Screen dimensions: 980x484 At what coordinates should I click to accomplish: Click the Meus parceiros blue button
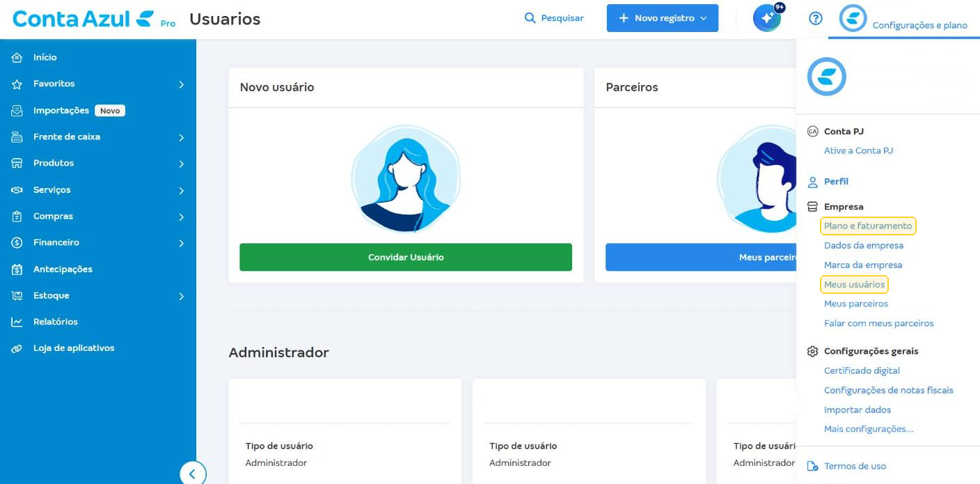(x=701, y=257)
